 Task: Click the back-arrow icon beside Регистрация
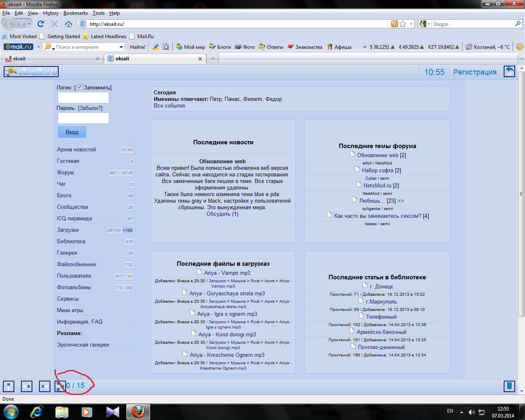(x=509, y=71)
